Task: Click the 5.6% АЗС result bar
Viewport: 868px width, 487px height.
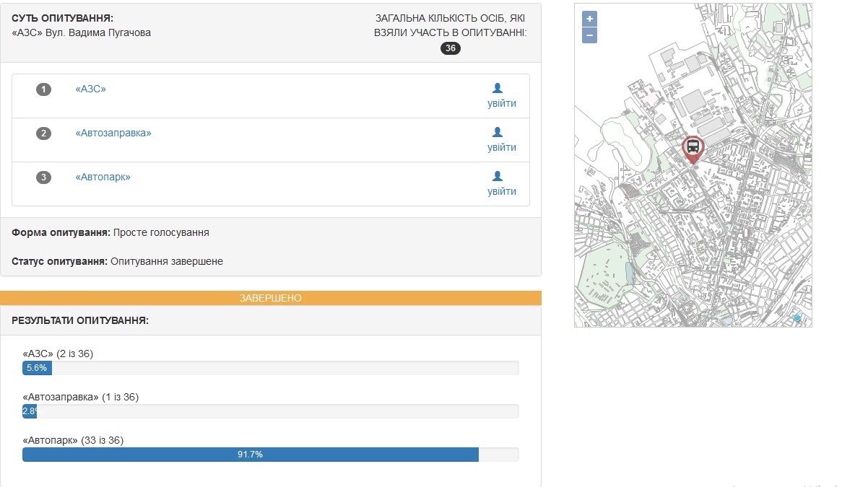Action: click(37, 368)
